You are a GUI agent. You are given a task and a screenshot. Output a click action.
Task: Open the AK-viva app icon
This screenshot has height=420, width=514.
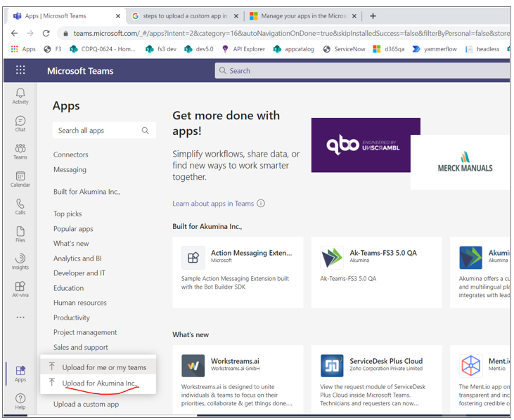pos(20,289)
